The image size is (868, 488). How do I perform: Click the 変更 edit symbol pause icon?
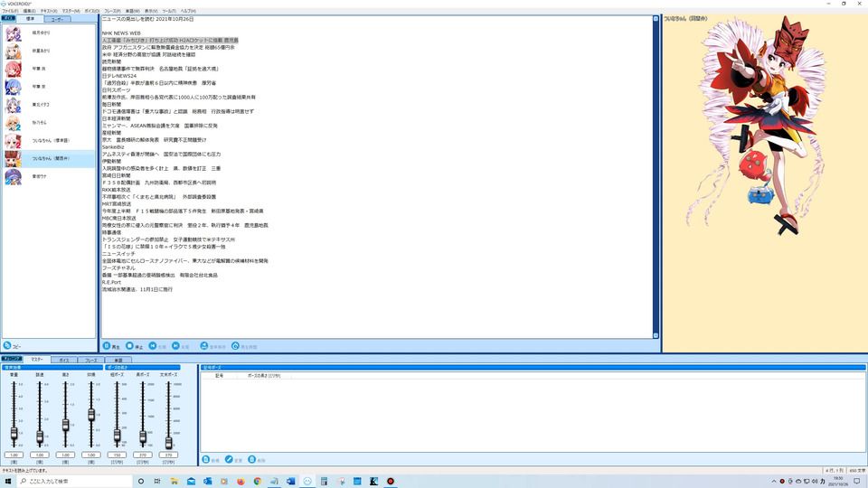[229, 460]
